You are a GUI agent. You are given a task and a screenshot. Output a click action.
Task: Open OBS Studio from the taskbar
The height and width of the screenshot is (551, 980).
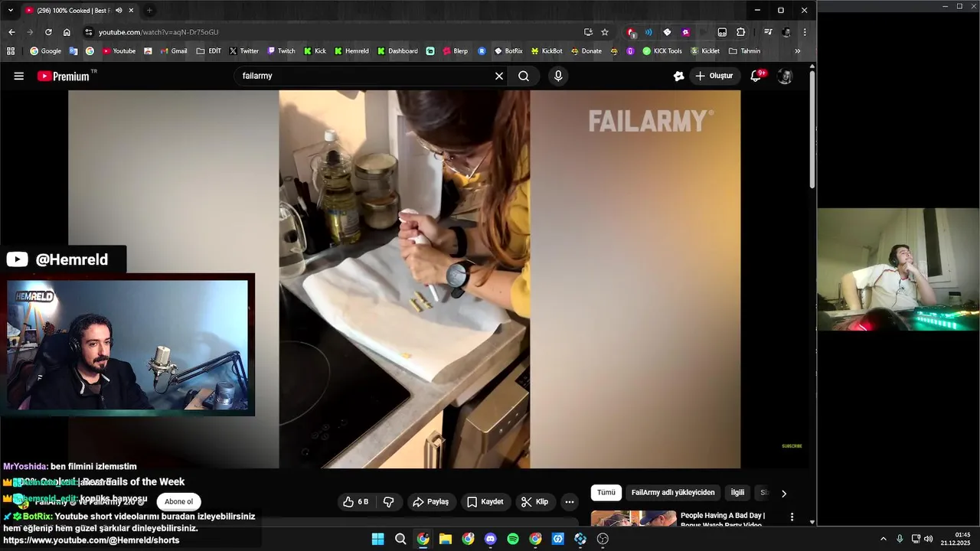tap(603, 539)
